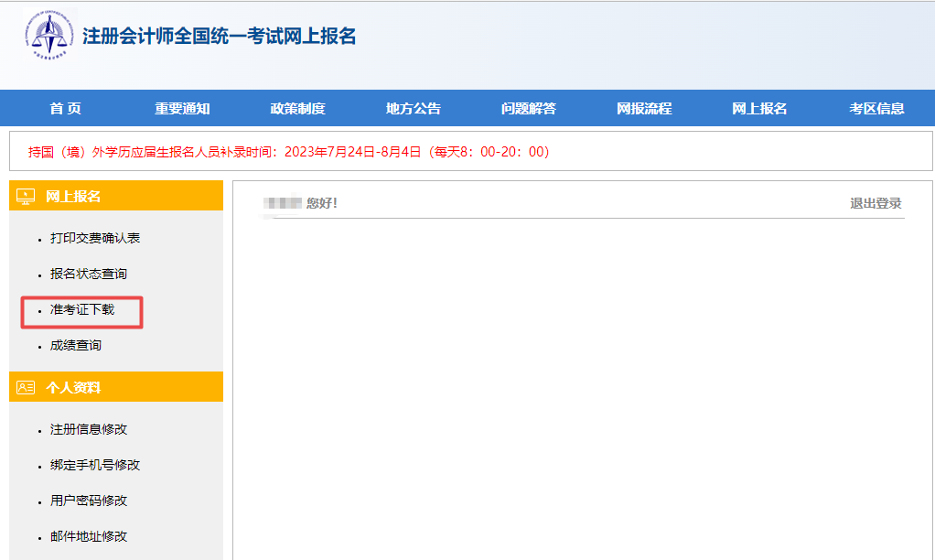Click the CICPA logo emblem
The width and height of the screenshot is (935, 560).
[x=50, y=37]
